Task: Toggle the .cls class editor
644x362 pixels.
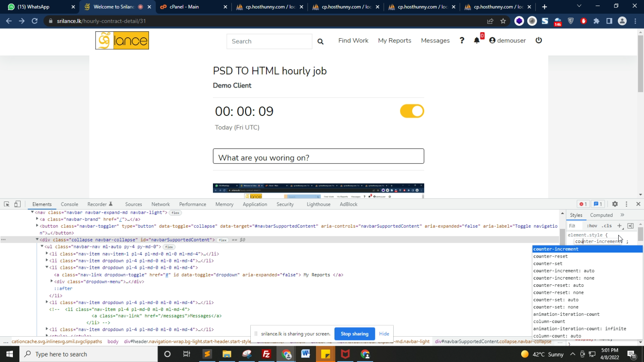Action: click(x=607, y=226)
